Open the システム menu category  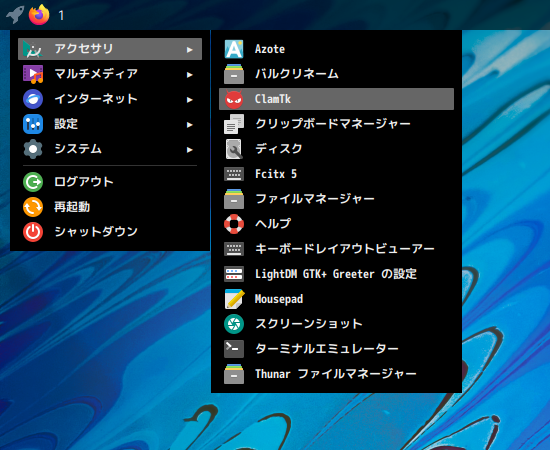(x=110, y=149)
